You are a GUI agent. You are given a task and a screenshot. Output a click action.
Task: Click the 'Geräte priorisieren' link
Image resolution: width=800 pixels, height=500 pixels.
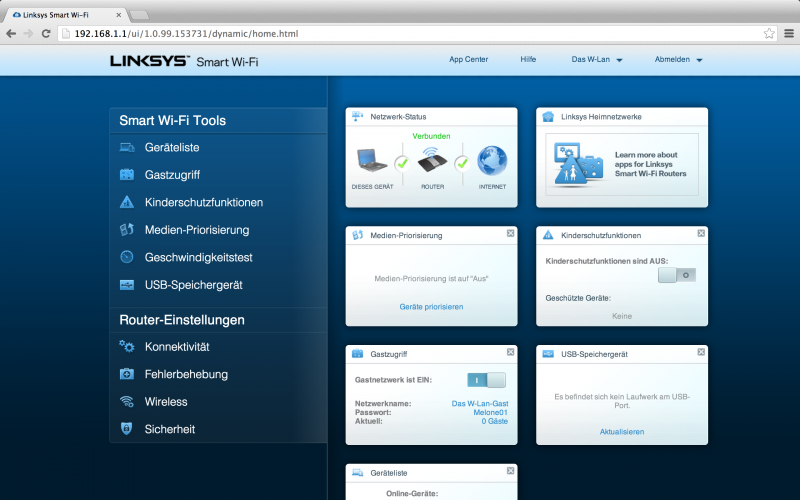[x=431, y=307]
